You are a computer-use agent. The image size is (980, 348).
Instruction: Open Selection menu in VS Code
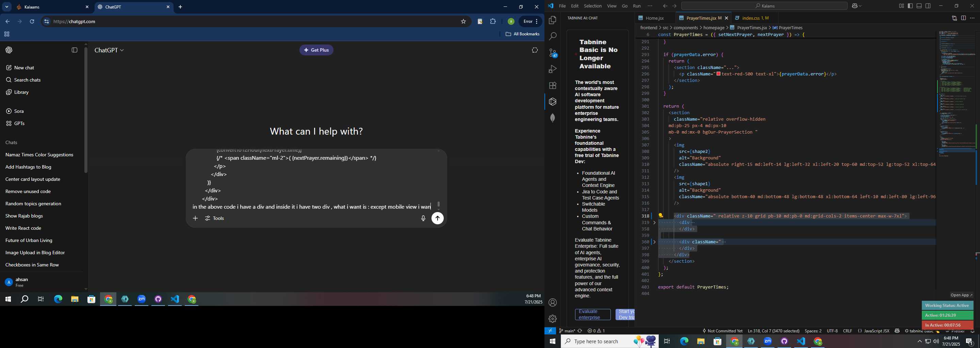click(x=593, y=6)
